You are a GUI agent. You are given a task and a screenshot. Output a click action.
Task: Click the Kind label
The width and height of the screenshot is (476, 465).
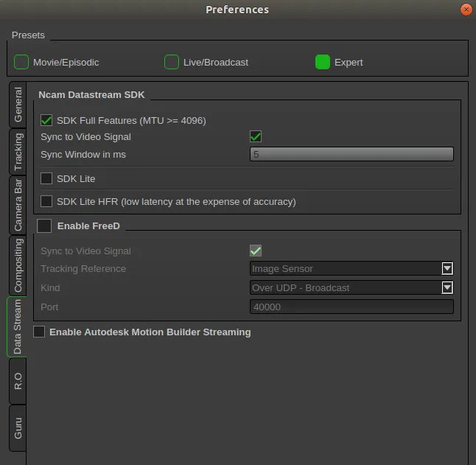50,287
